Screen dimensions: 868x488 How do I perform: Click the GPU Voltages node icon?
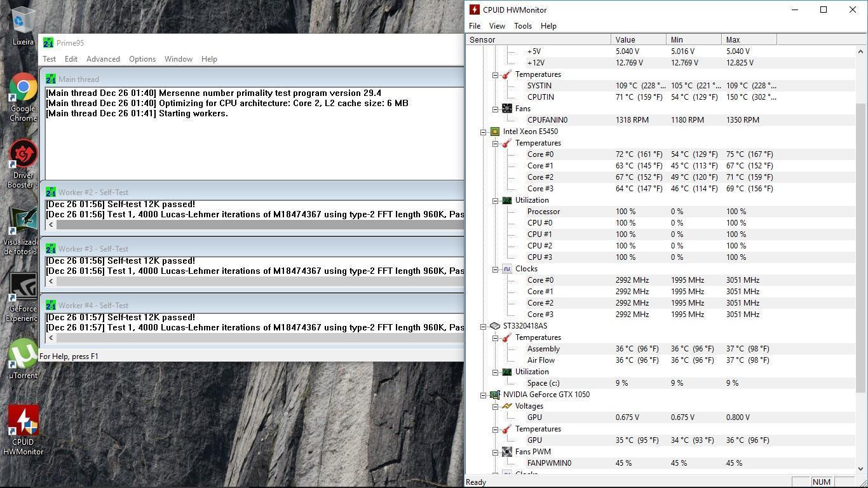pos(506,406)
